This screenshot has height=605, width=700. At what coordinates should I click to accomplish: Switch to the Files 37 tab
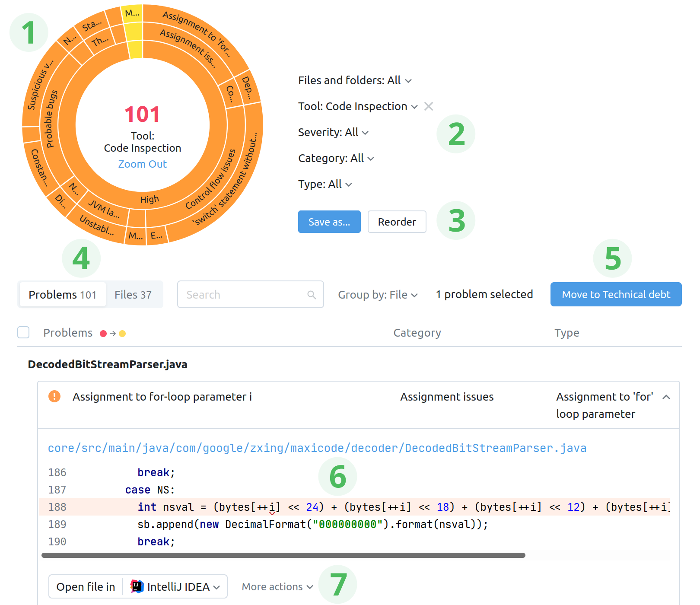[x=133, y=295]
